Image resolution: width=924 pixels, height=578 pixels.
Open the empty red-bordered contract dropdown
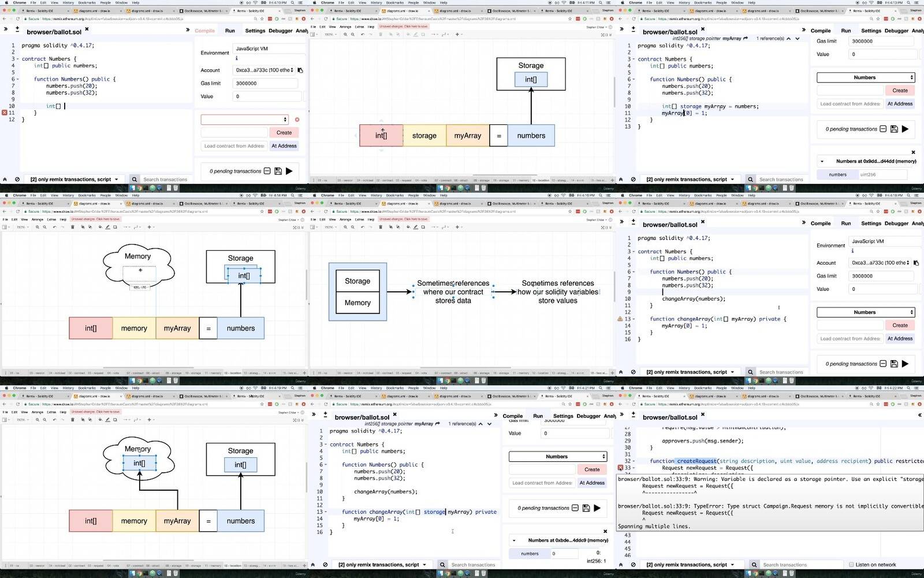(244, 120)
